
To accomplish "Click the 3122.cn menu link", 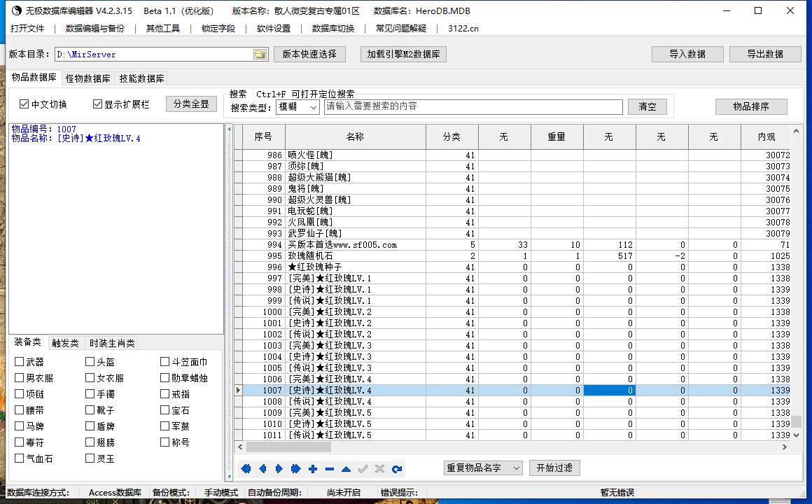I will 463,29.
